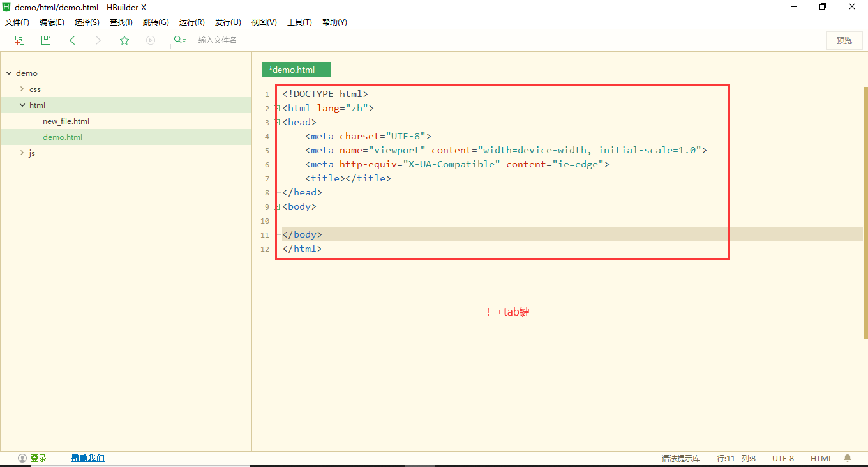Click the charset="UTF-8" text on line 4
The width and height of the screenshot is (868, 467).
coord(383,137)
